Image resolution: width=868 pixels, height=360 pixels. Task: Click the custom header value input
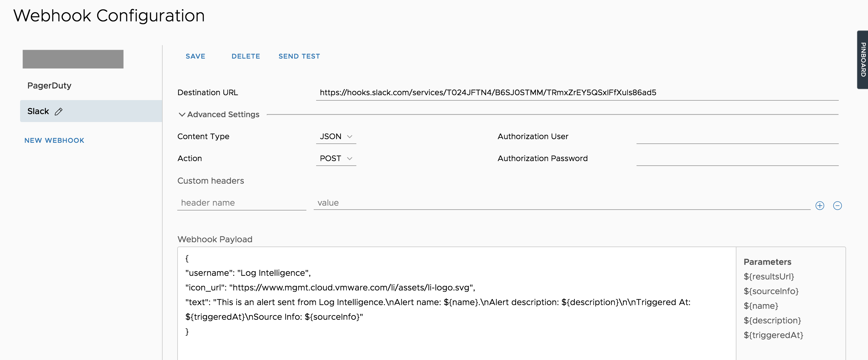point(561,203)
